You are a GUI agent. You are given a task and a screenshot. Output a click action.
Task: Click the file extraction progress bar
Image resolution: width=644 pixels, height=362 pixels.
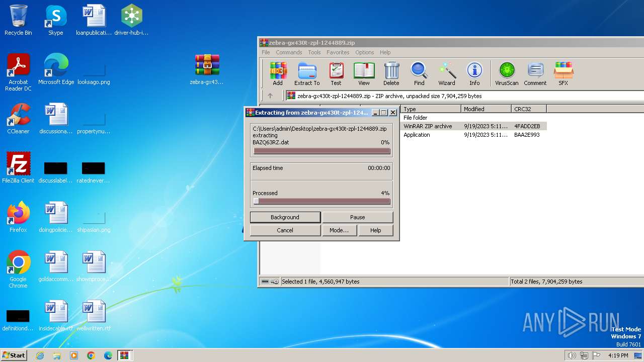[x=322, y=151]
